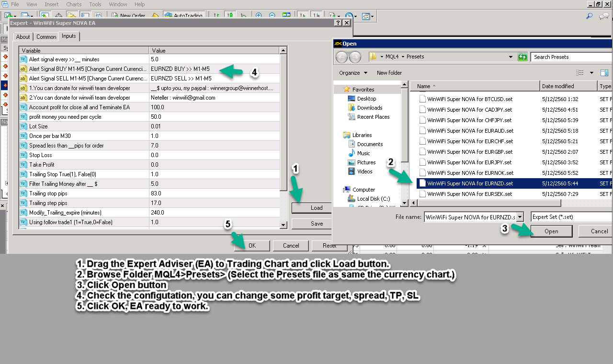Click the chat bubble icon at top right
The width and height of the screenshot is (613, 364).
point(604,16)
